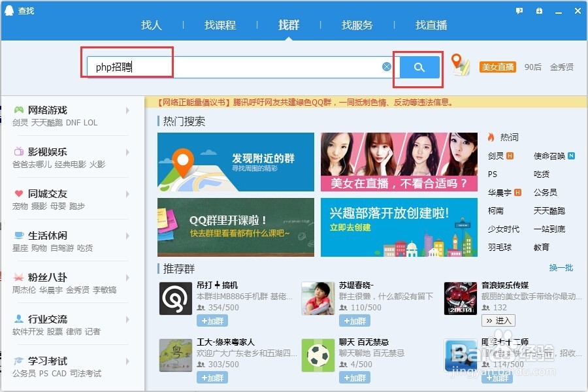Open 吊打+搞机 group avatar
The width and height of the screenshot is (588, 392).
[176, 299]
